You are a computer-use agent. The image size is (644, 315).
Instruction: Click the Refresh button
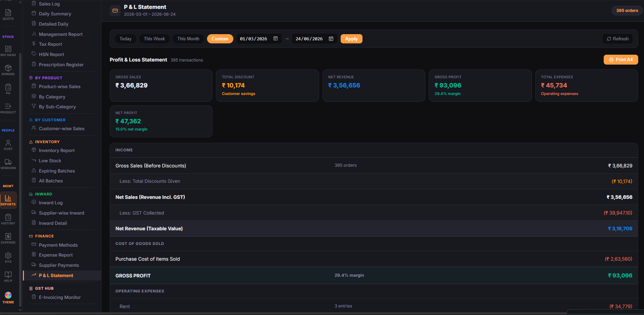click(618, 39)
